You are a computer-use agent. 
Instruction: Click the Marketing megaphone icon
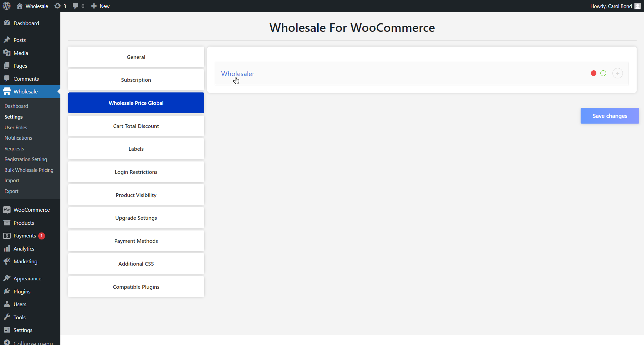(x=7, y=261)
